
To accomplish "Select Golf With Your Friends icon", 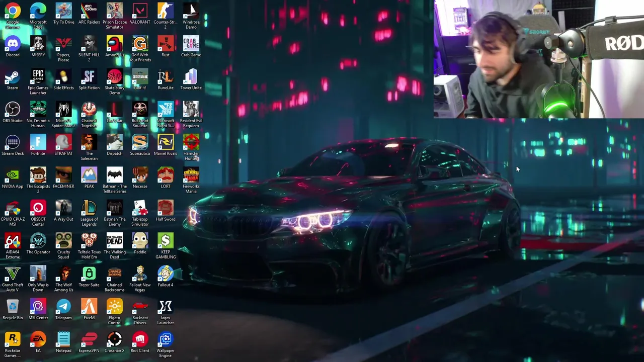I will tap(140, 43).
